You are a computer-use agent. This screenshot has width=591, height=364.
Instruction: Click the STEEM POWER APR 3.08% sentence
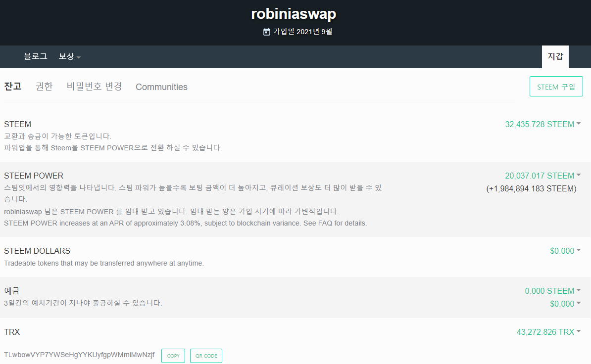click(186, 223)
